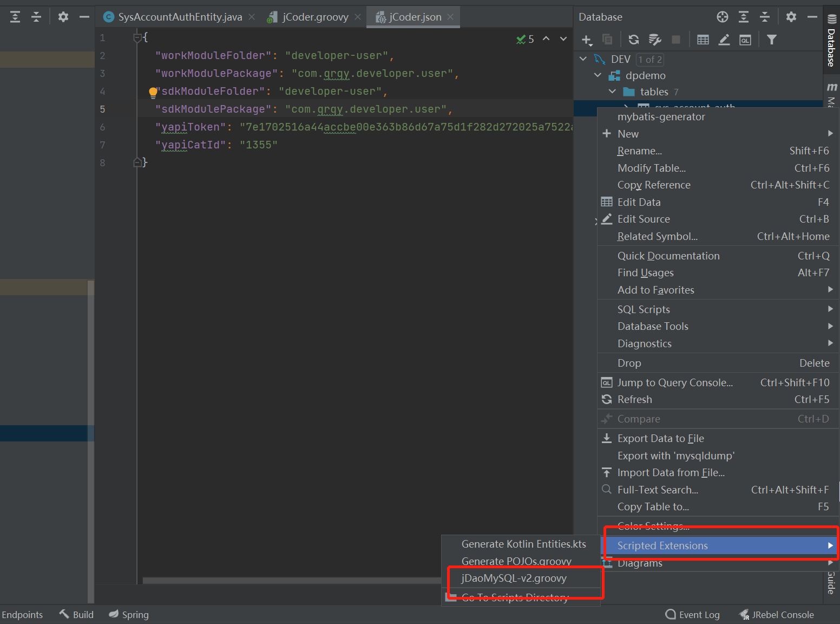Run the jDaoMySQL-v2.groovy script
This screenshot has width=840, height=624.
point(521,578)
